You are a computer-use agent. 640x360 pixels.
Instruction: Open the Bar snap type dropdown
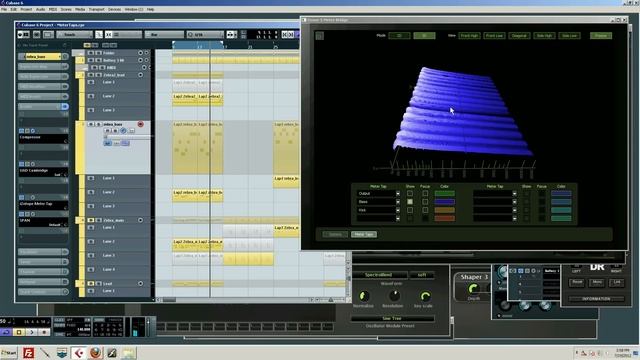pos(164,35)
